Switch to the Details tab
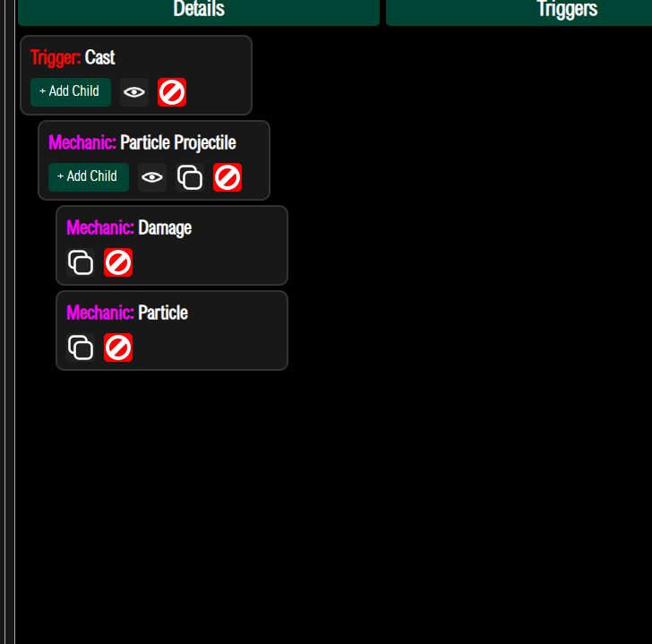This screenshot has height=644, width=652. click(x=199, y=11)
